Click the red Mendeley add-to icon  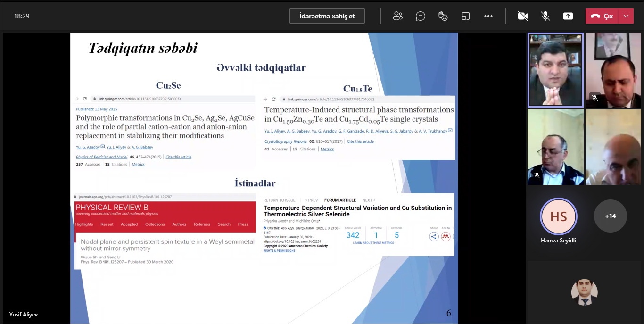click(x=446, y=237)
